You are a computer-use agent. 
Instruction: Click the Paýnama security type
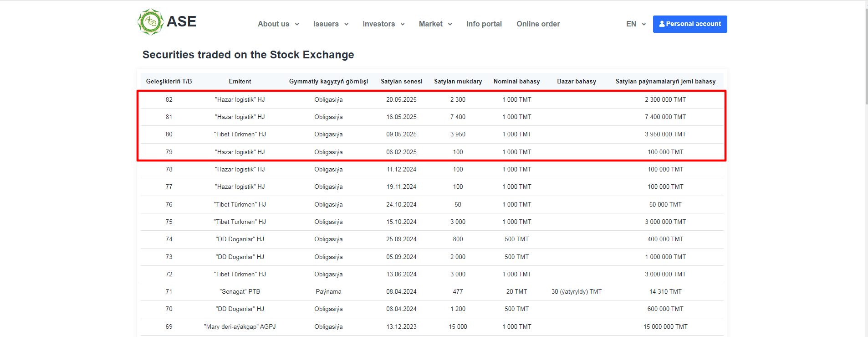coord(328,291)
